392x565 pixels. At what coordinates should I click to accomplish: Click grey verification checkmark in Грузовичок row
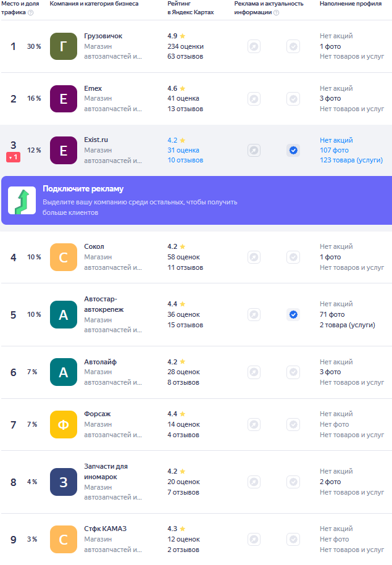click(x=293, y=46)
